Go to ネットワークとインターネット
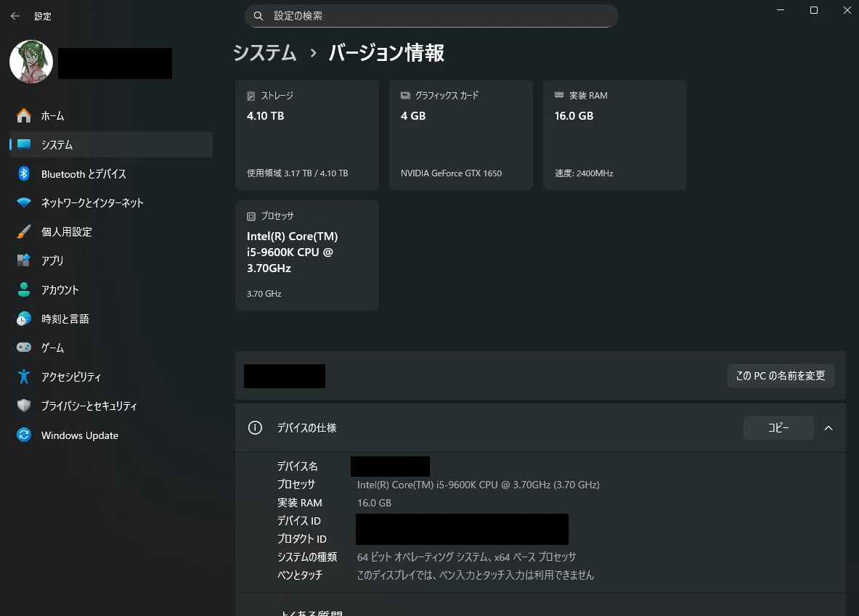This screenshot has height=616, width=859. (x=110, y=202)
